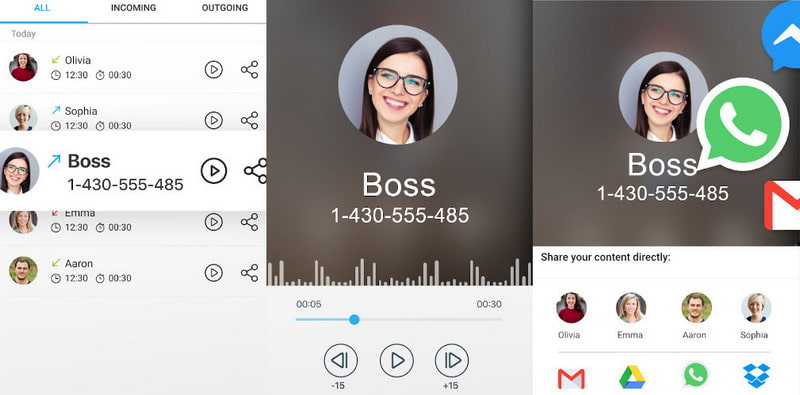Share directly with Aaron contact
This screenshot has height=395, width=800.
pos(696,308)
